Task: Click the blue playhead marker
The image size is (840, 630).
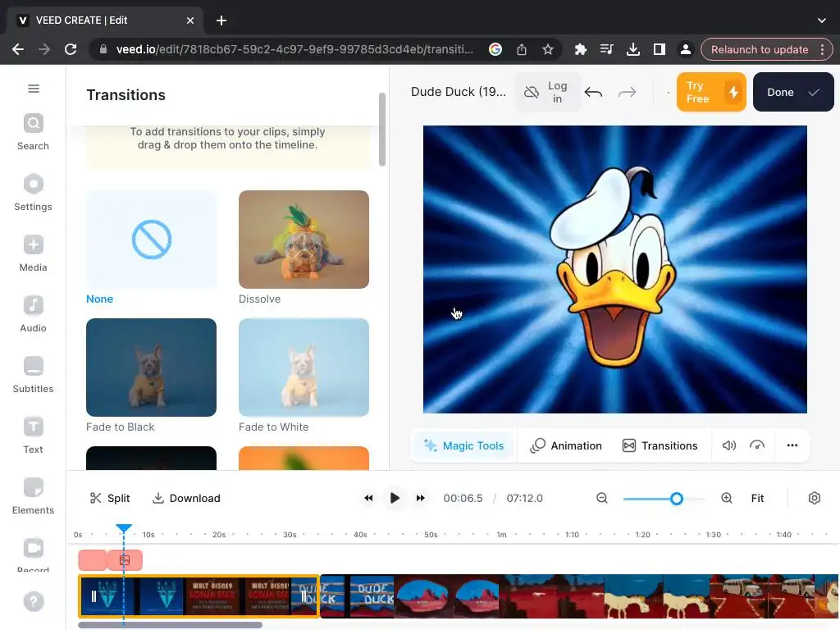Action: tap(124, 529)
